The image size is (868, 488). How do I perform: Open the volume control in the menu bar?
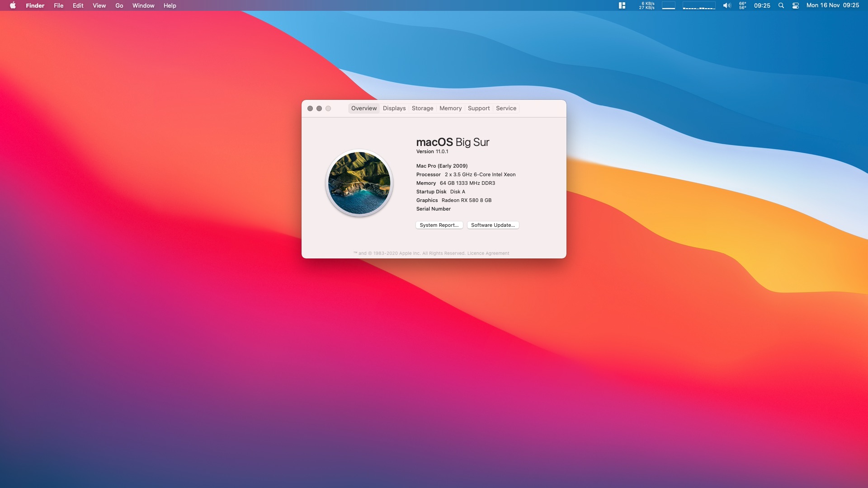pyautogui.click(x=726, y=5)
